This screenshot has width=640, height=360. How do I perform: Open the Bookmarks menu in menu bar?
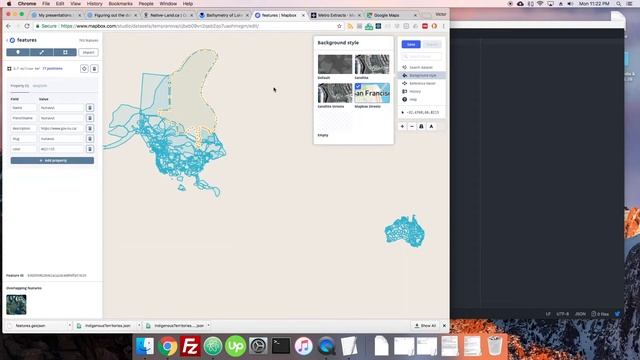120,4
